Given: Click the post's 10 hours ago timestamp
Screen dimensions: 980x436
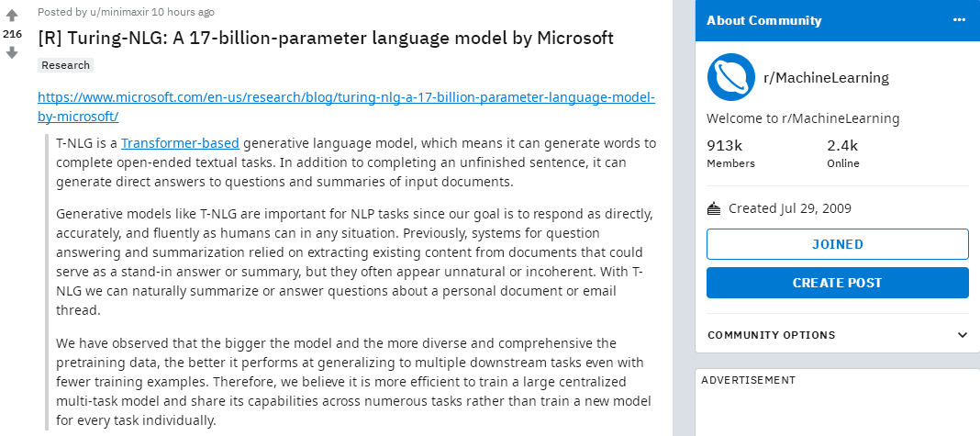Looking at the screenshot, I should point(184,12).
